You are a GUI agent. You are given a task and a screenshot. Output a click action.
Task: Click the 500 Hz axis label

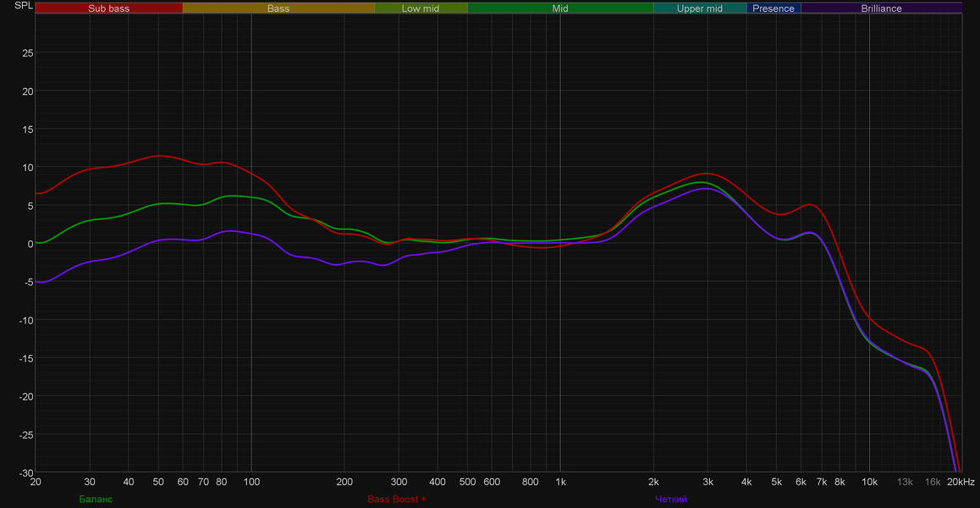click(467, 482)
